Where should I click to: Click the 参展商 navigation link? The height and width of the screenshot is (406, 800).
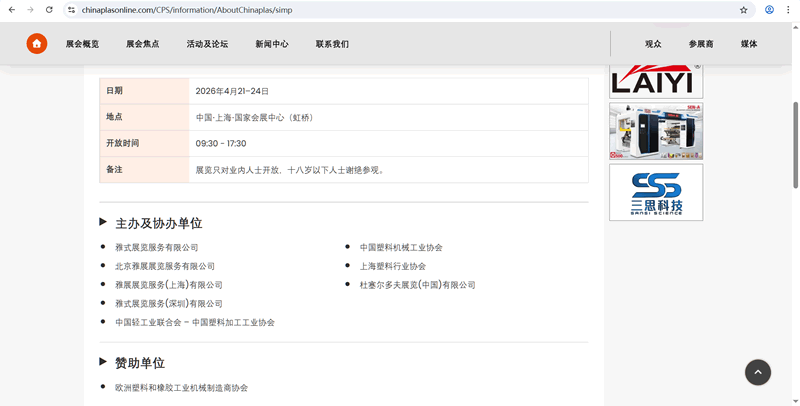click(x=701, y=44)
